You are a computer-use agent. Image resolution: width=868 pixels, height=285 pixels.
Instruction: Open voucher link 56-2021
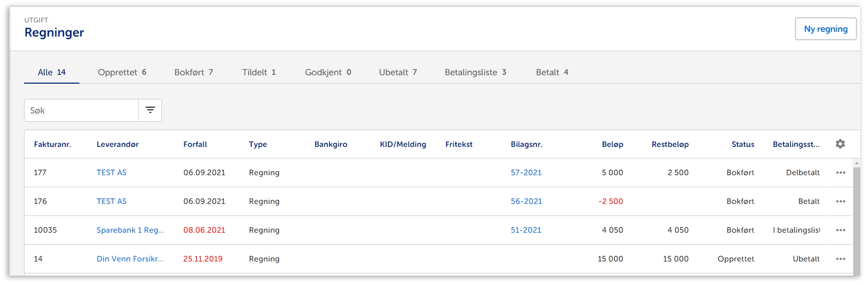click(526, 201)
